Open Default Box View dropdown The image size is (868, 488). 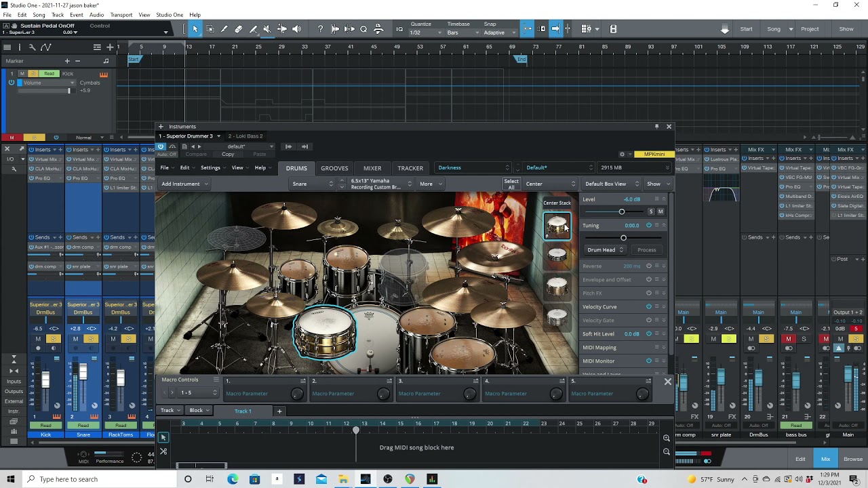pos(612,184)
